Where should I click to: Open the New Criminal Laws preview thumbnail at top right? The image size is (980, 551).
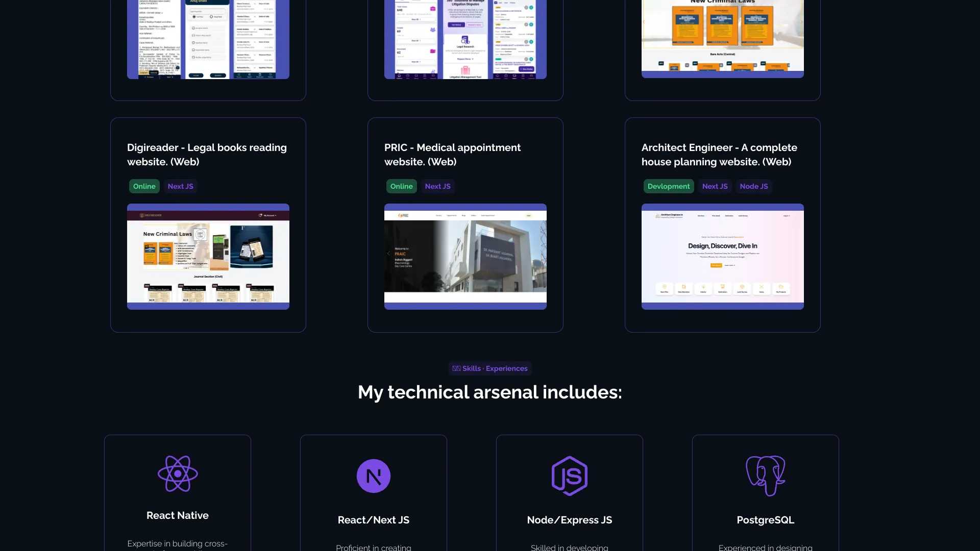(723, 39)
